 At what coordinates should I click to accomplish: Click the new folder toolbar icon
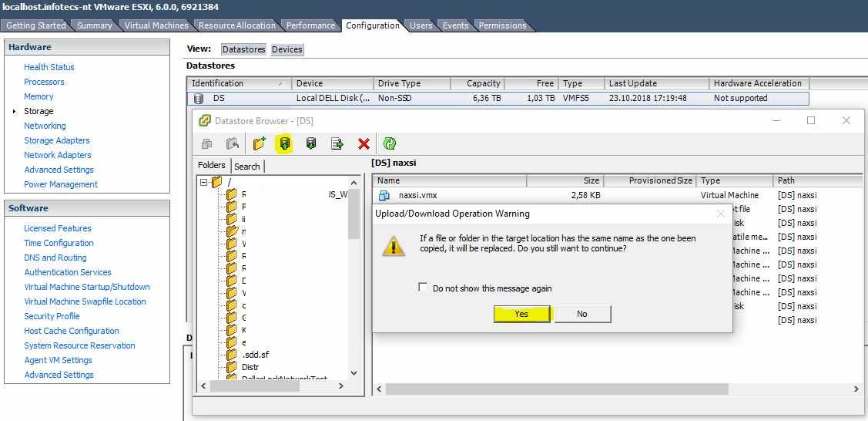point(259,143)
